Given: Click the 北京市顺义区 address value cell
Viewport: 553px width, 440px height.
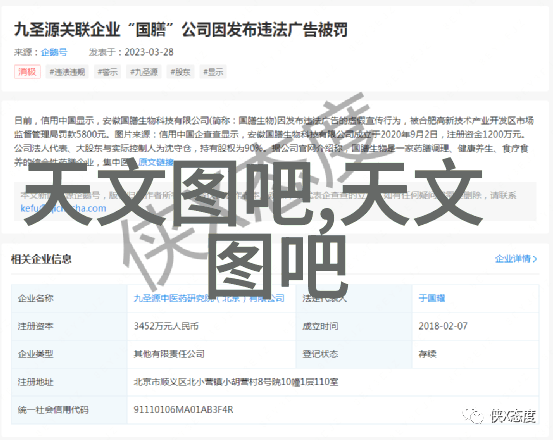Looking at the screenshot, I should [333, 382].
